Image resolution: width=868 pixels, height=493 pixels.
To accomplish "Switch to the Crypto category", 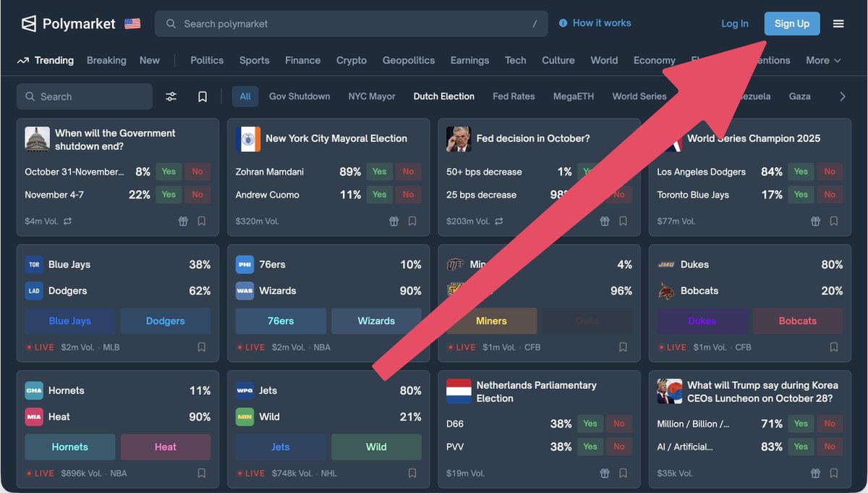I will (x=352, y=61).
